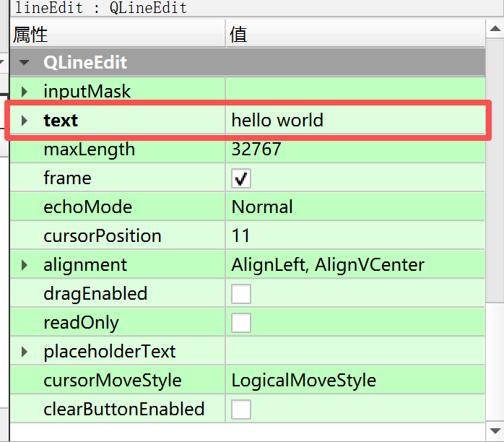Click the scrollbar down arrow
Viewport: 504px width, 442px height.
click(x=495, y=430)
